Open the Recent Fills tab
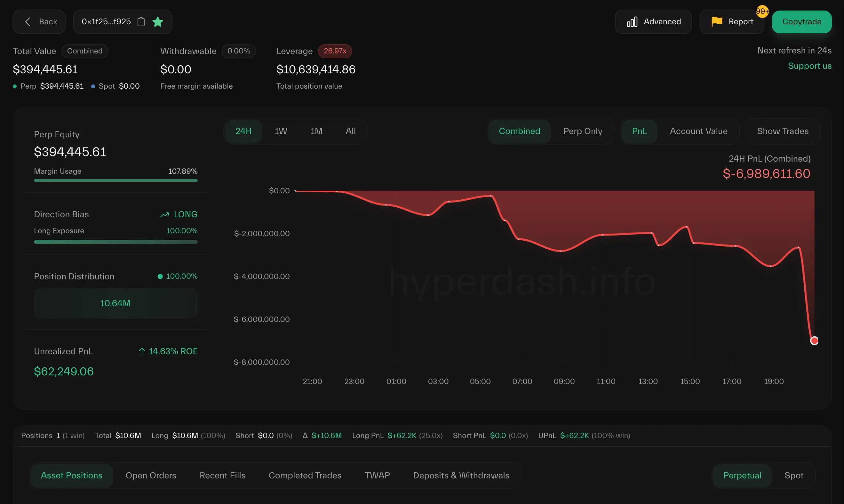The height and width of the screenshot is (504, 844). pyautogui.click(x=222, y=476)
